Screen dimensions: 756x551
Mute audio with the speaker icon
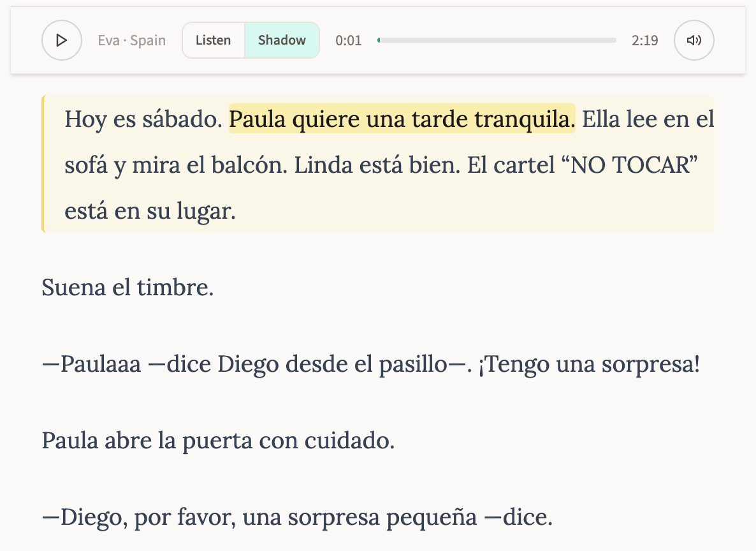click(694, 40)
